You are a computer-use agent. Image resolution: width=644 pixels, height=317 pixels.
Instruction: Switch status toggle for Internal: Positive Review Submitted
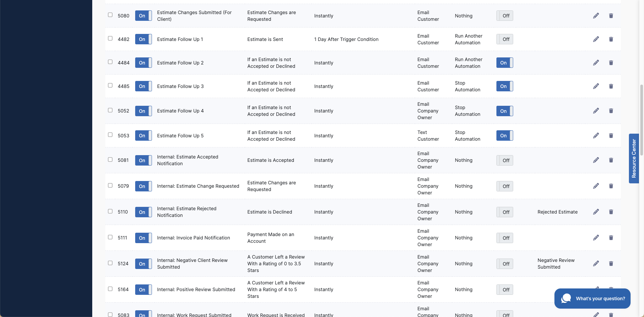tap(144, 290)
